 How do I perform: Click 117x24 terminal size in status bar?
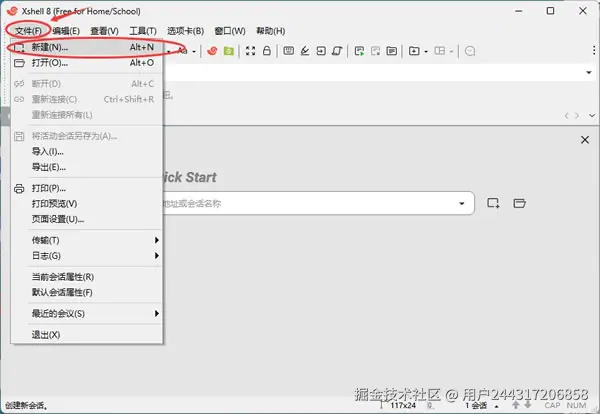pyautogui.click(x=403, y=405)
